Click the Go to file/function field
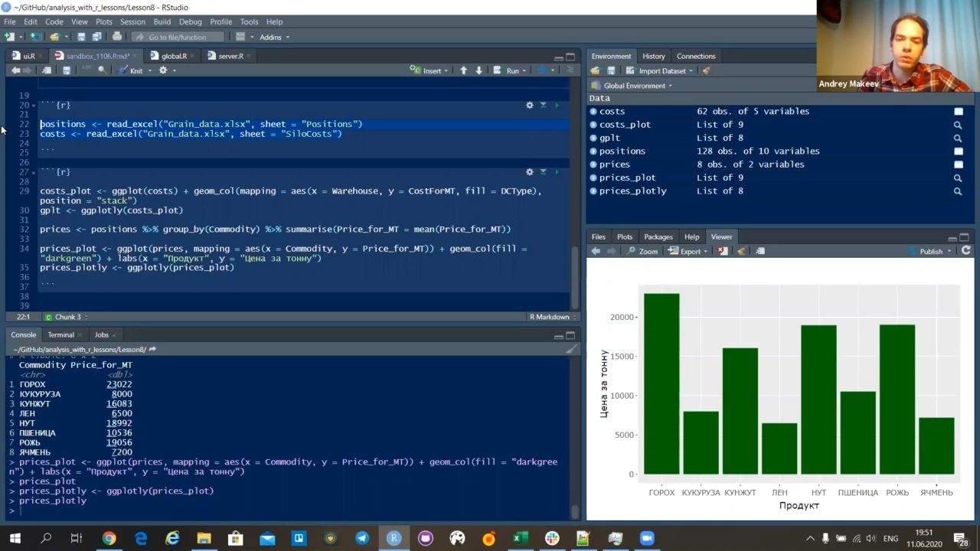The image size is (980, 551). (178, 37)
